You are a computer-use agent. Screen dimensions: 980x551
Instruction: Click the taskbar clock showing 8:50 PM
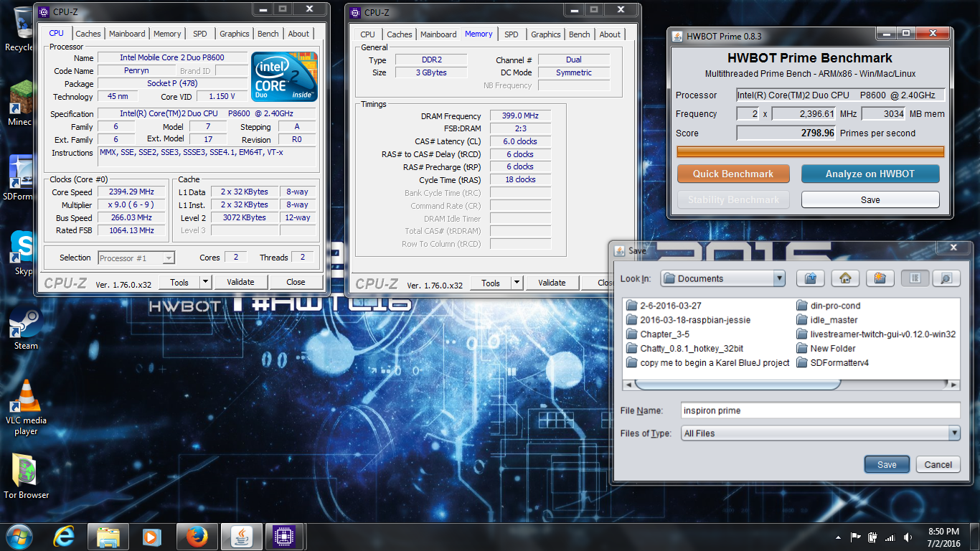click(943, 537)
